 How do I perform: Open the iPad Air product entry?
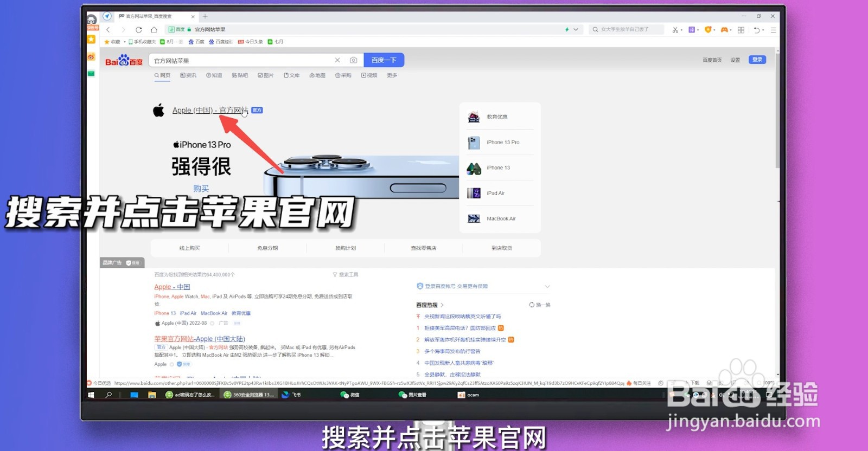(x=500, y=194)
